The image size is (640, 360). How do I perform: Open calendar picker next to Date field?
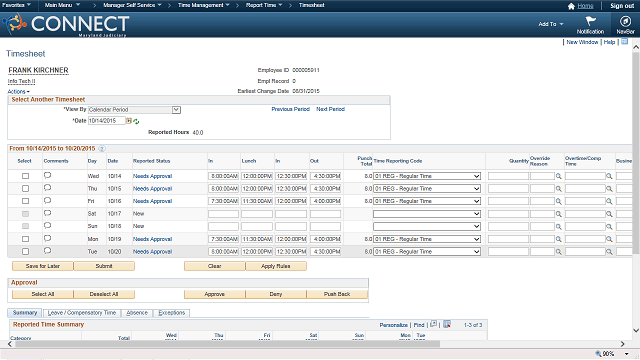pyautogui.click(x=129, y=121)
